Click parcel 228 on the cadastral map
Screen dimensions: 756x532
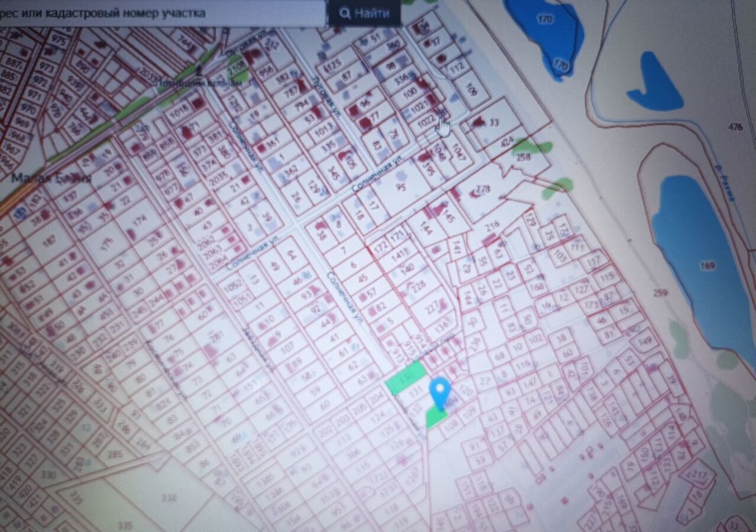[418, 287]
